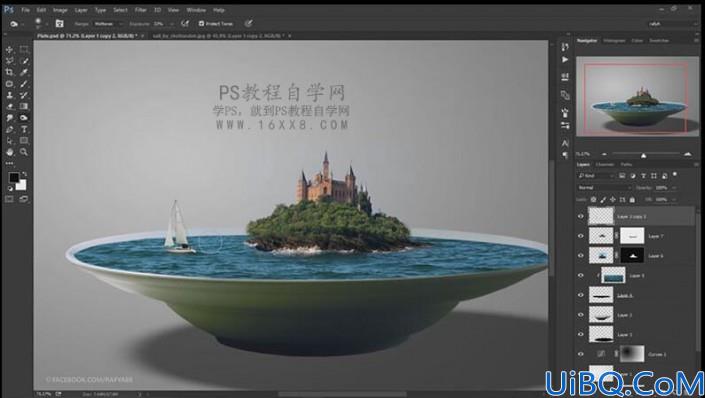The image size is (705, 398).
Task: Open the Exposure value dropdown arrow
Action: pos(172,23)
